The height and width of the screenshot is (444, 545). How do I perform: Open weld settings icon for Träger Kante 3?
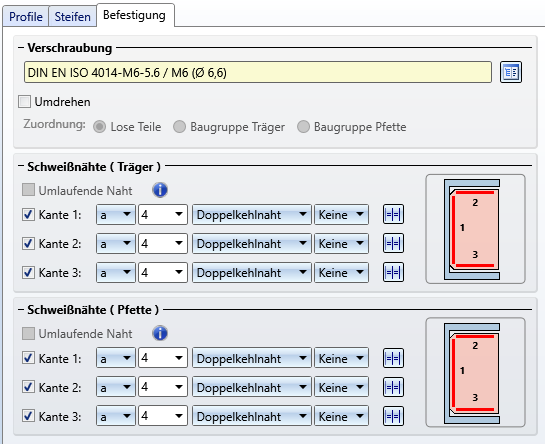click(393, 272)
